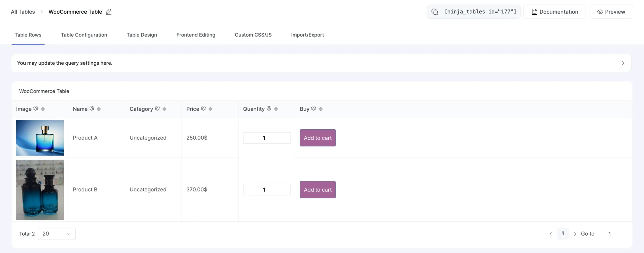Sort by Name column arrows
Screen dimensions: 644x253
99,109
